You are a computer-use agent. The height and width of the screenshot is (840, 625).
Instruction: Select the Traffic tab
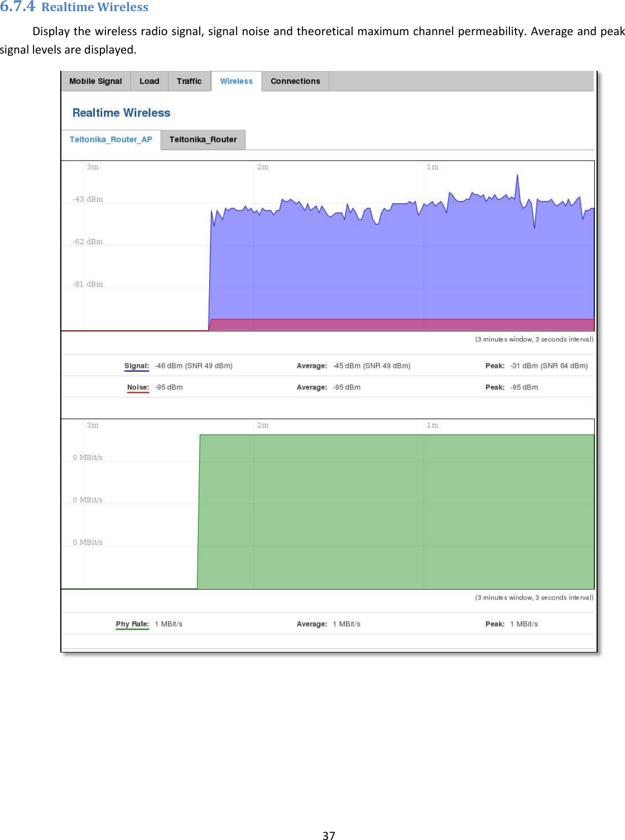click(189, 81)
